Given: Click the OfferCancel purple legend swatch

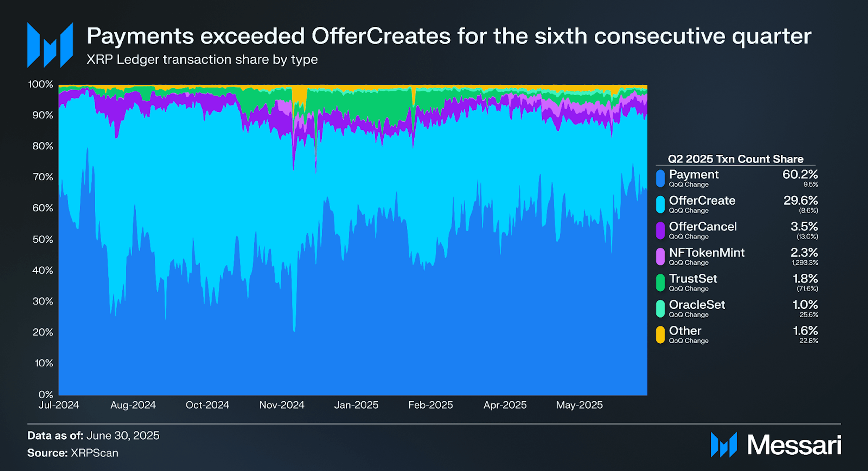Looking at the screenshot, I should click(660, 230).
